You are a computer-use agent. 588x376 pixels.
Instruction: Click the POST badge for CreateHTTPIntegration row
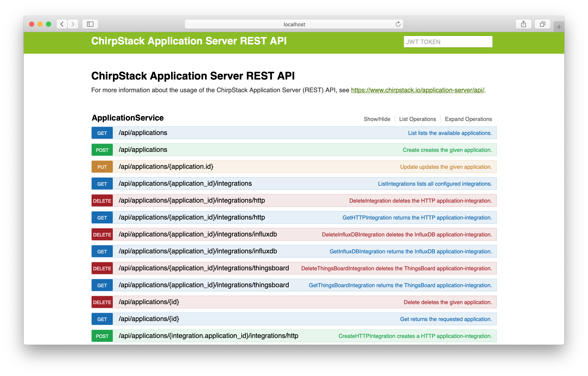click(x=102, y=336)
